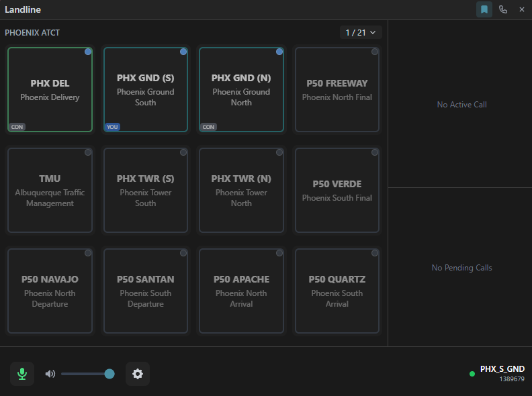The width and height of the screenshot is (532, 396).
Task: Click the YOU badge on PHX GND (S)
Action: click(112, 126)
